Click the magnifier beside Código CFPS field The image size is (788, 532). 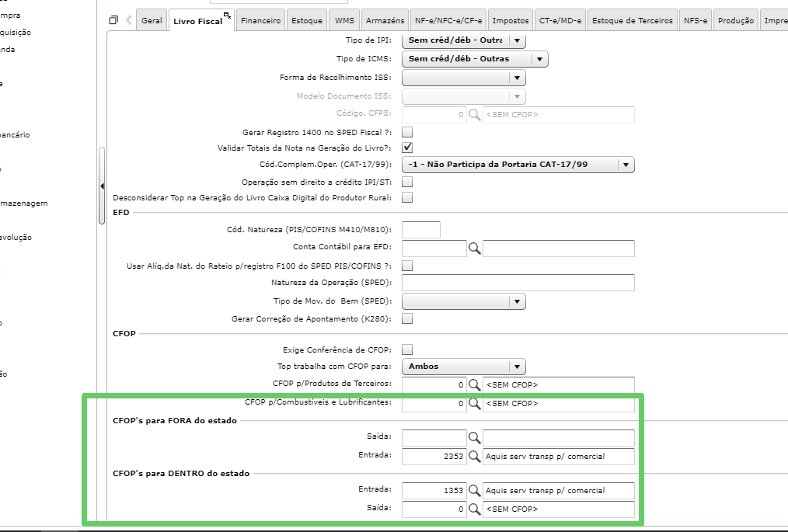tap(474, 114)
